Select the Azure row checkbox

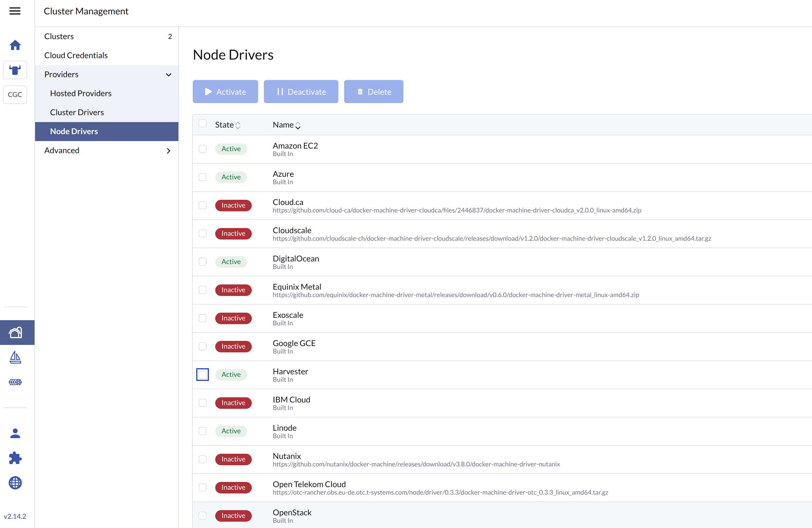coord(203,177)
